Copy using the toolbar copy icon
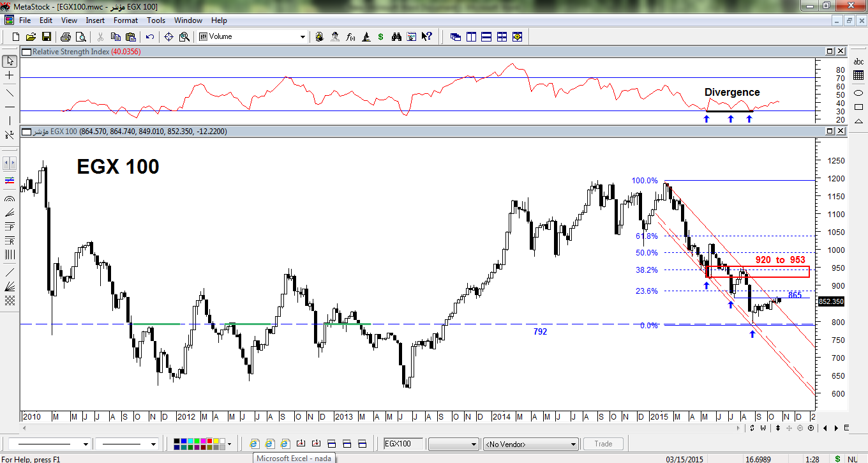The width and height of the screenshot is (868, 463). coord(116,36)
